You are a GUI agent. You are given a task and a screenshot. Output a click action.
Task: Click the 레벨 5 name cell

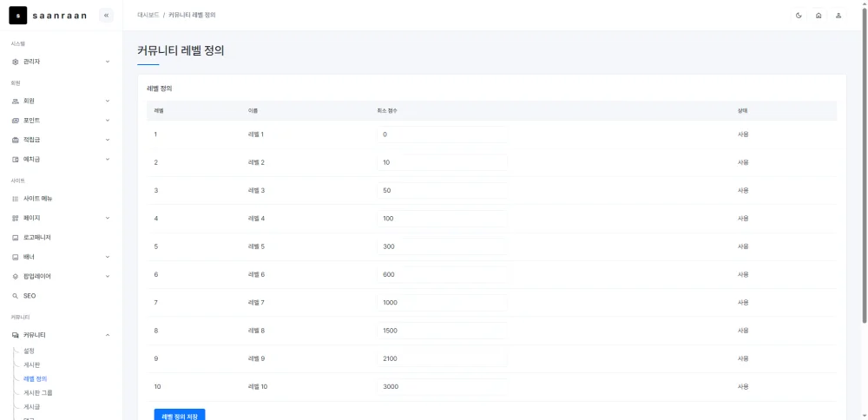[x=256, y=246]
